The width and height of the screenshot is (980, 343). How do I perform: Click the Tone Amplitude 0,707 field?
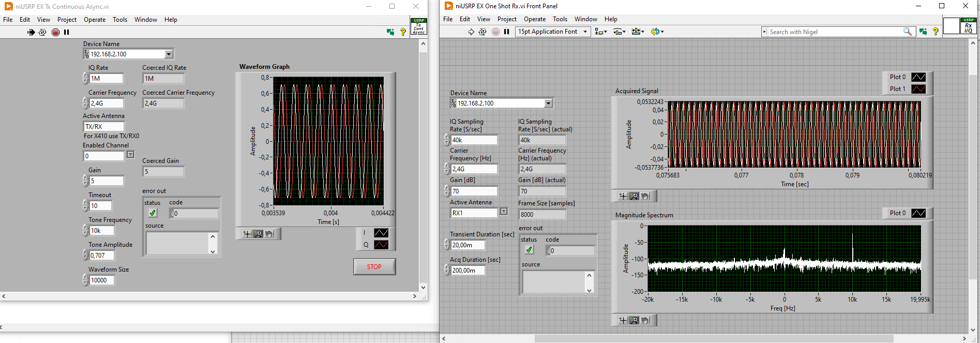pyautogui.click(x=101, y=256)
